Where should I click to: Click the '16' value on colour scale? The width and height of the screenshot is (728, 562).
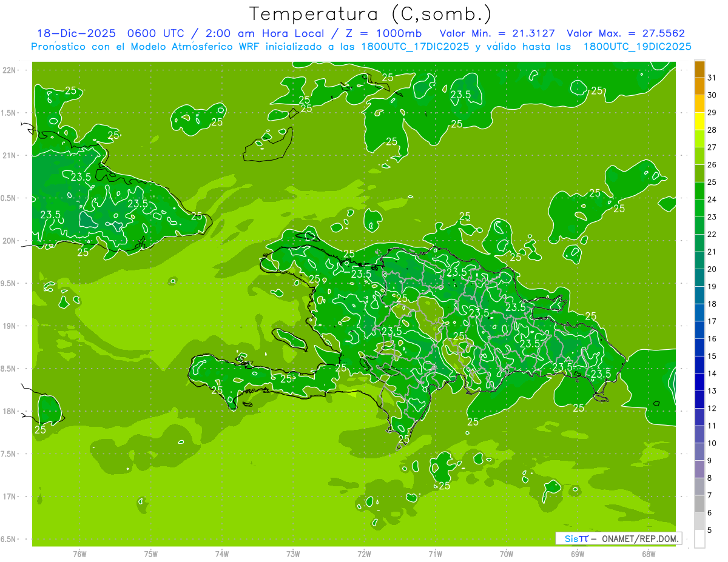click(712, 339)
